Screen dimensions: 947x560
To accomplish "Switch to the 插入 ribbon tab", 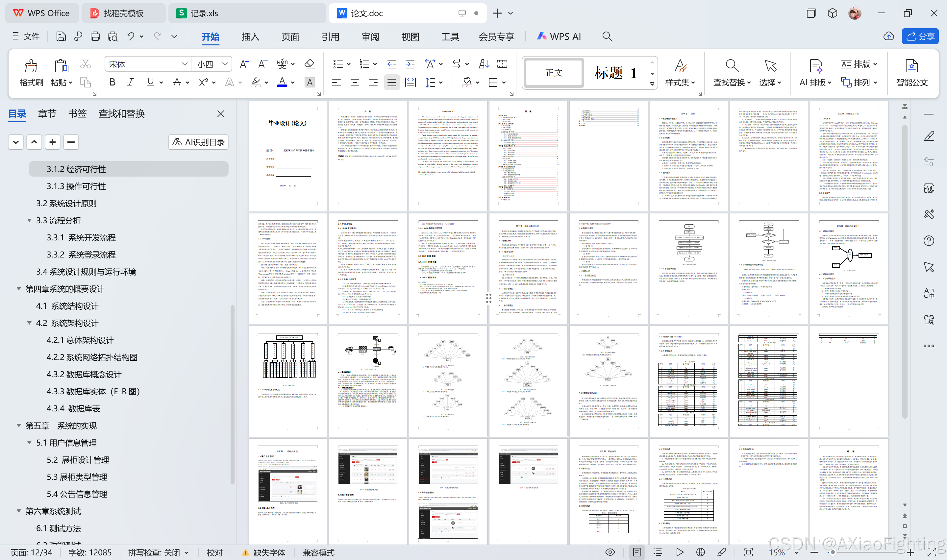I will pyautogui.click(x=250, y=37).
